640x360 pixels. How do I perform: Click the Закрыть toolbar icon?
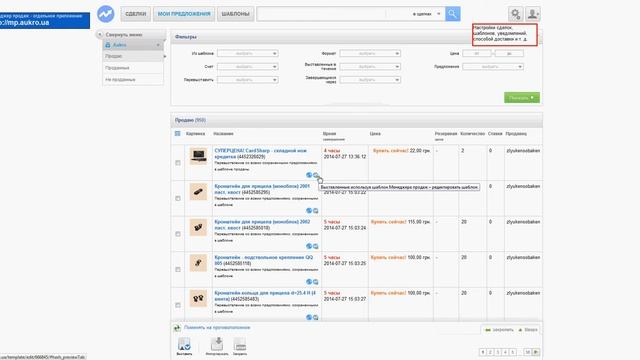click(x=240, y=347)
